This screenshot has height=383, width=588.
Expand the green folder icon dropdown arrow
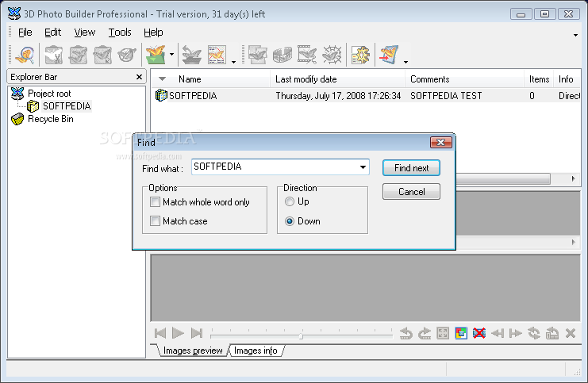click(171, 55)
